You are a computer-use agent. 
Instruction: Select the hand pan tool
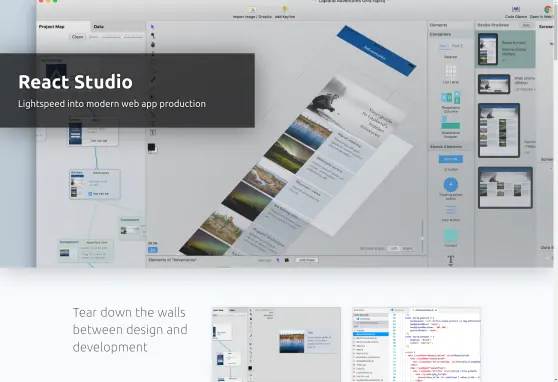point(153,45)
